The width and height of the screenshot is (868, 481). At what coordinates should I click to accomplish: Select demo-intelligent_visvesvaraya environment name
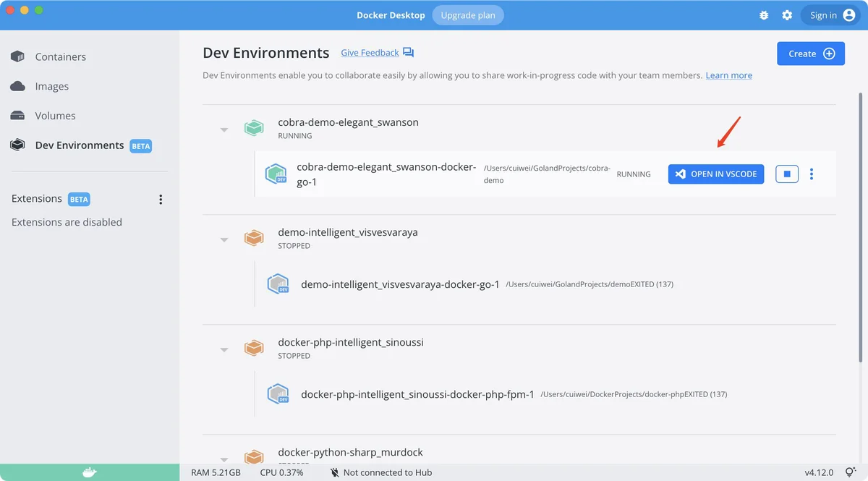[x=348, y=232]
